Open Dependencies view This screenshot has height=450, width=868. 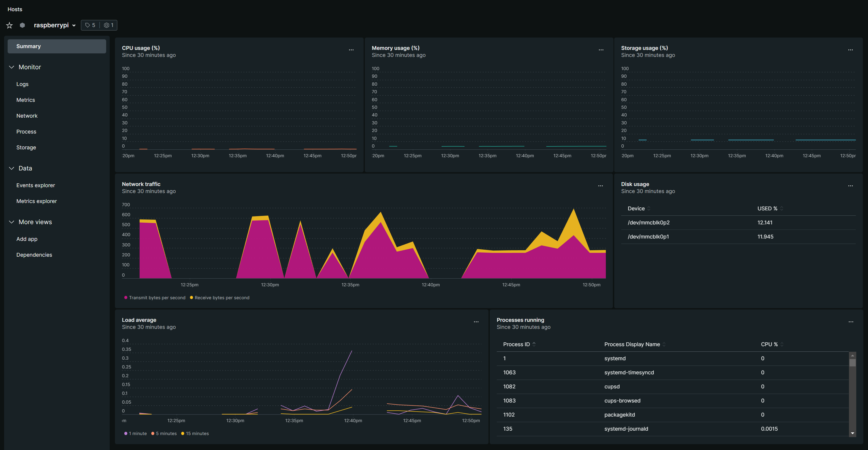pyautogui.click(x=34, y=255)
